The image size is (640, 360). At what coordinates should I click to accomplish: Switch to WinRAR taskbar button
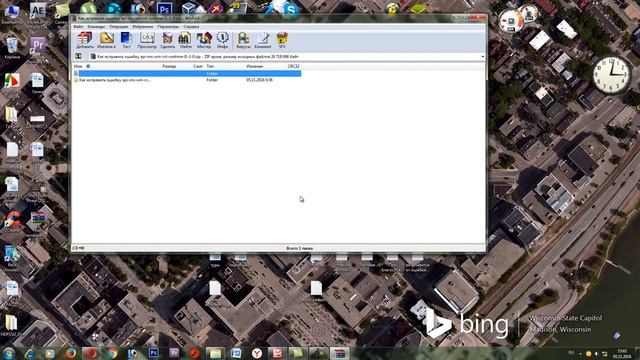[339, 353]
